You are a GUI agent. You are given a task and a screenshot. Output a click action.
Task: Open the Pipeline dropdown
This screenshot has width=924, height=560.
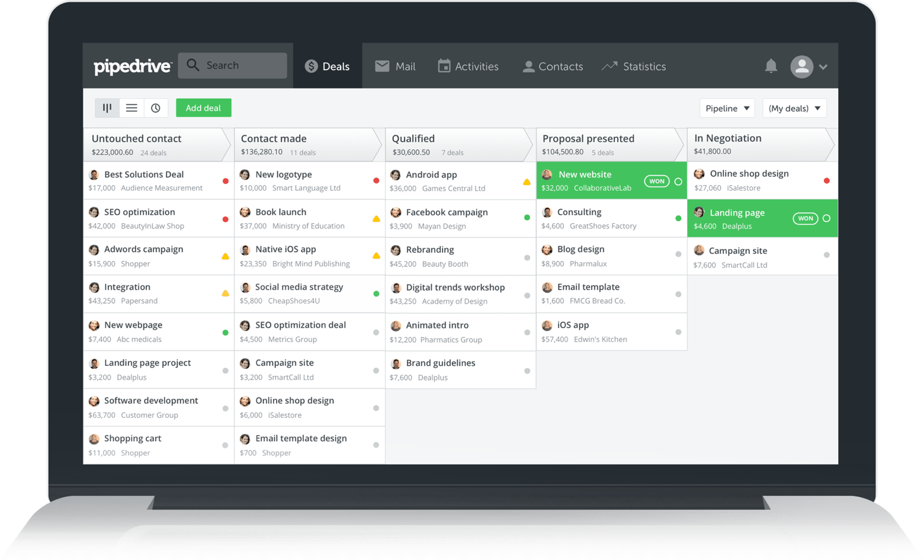tap(727, 108)
